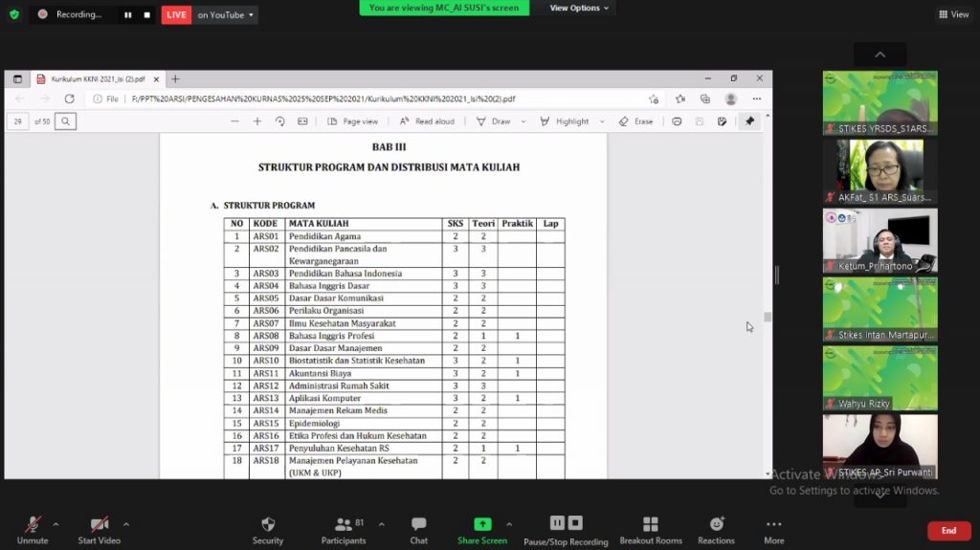980x550 pixels.
Task: Add page to favorites star icon
Action: click(654, 99)
